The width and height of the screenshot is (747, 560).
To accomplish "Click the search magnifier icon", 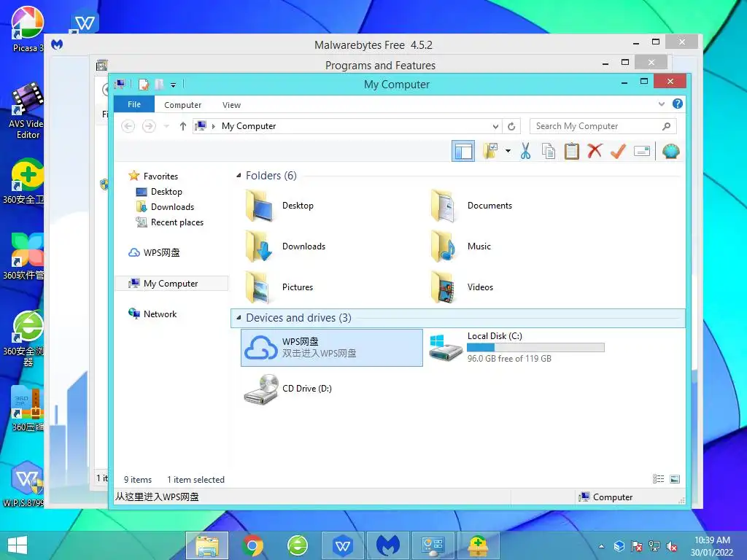I will [x=667, y=126].
